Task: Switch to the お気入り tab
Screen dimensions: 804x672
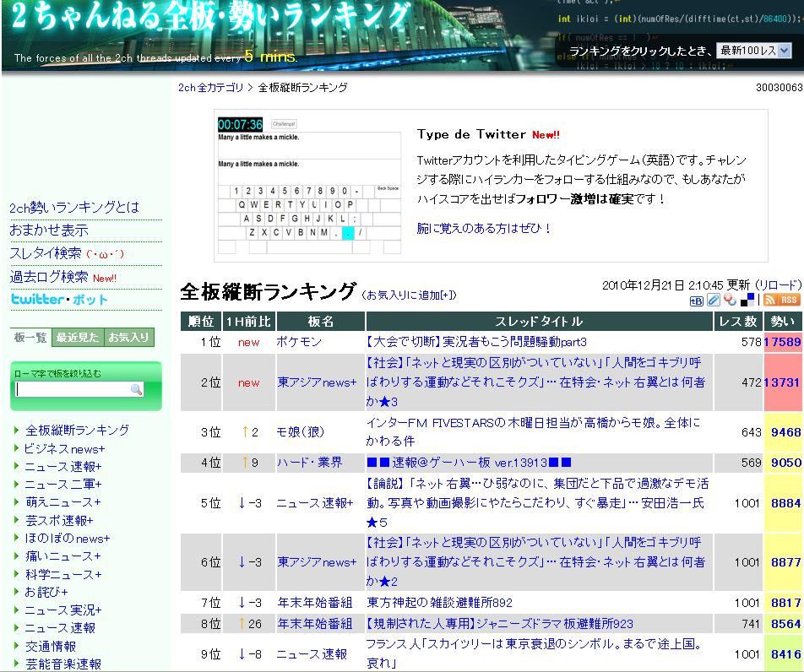Action: pyautogui.click(x=128, y=338)
